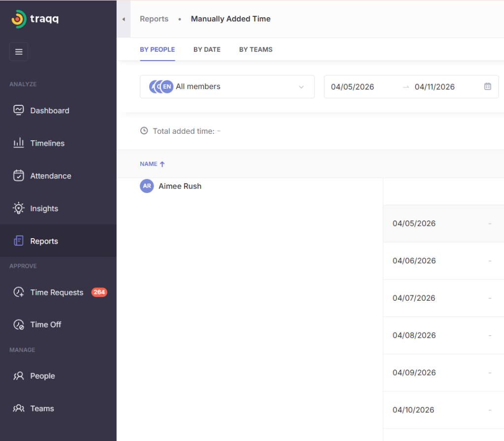Click the Reports breadcrumb link

(x=154, y=19)
